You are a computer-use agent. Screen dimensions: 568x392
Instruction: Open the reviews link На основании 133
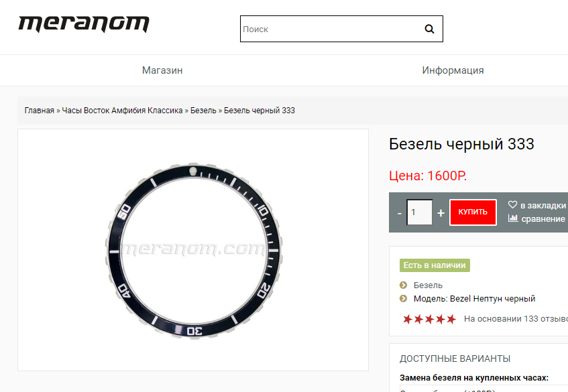(x=516, y=319)
